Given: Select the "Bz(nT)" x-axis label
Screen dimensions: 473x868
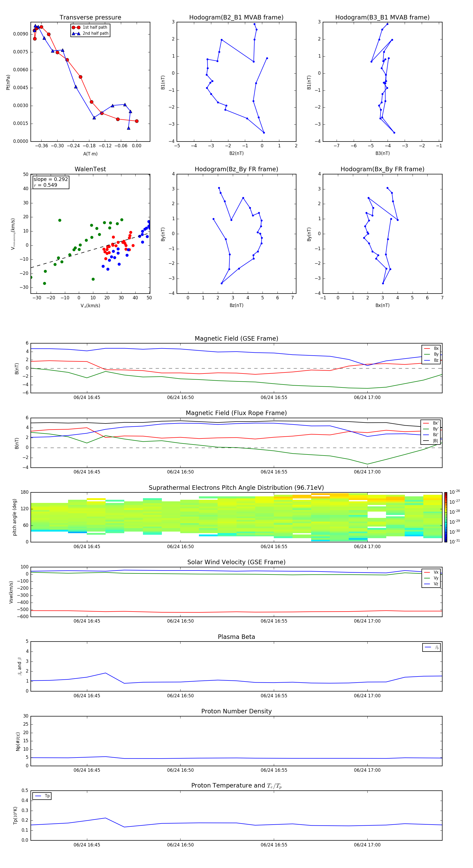Looking at the screenshot, I should (x=236, y=305).
